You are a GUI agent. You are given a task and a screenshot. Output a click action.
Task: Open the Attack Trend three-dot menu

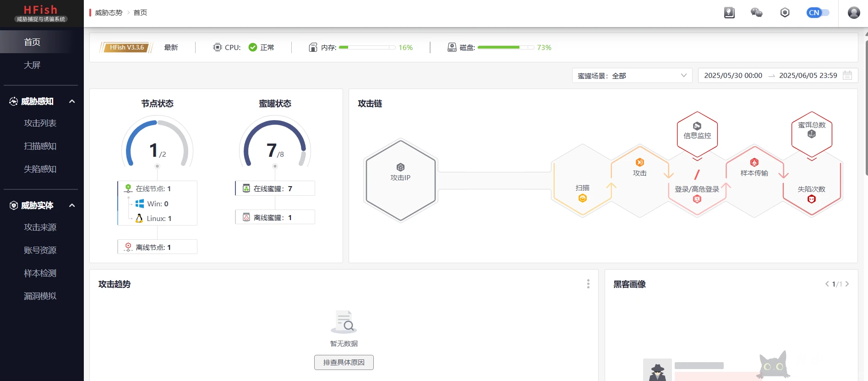point(588,284)
